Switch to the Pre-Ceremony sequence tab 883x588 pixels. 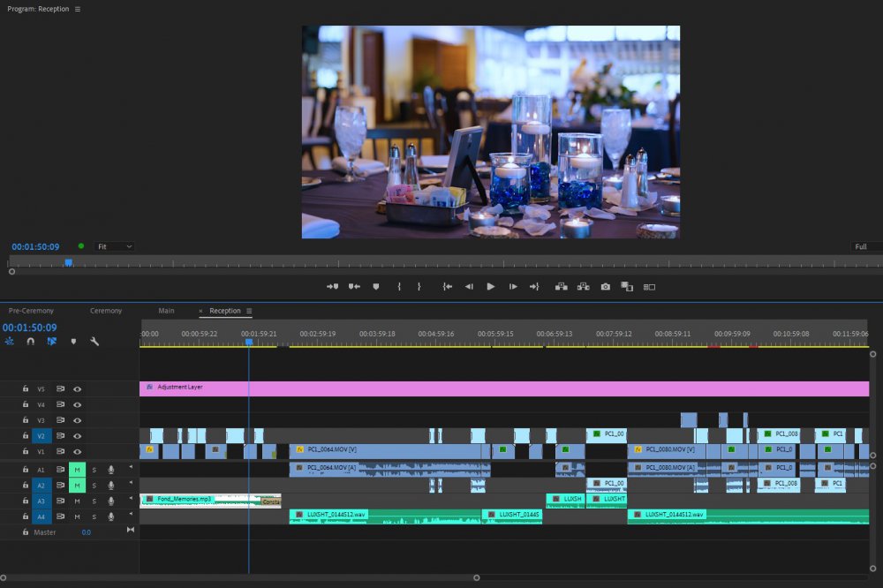click(x=31, y=311)
